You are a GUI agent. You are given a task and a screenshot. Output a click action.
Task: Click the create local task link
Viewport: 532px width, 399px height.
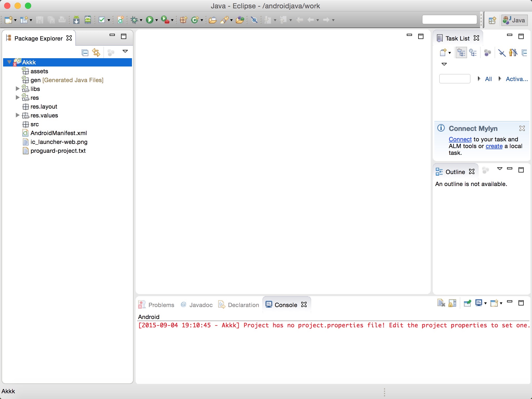[x=494, y=146]
